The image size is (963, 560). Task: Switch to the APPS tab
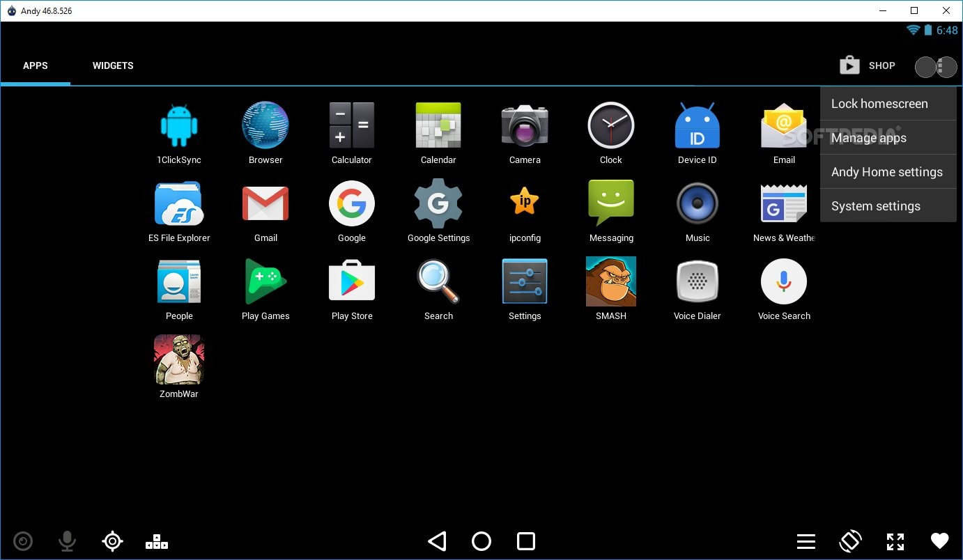[x=36, y=65]
